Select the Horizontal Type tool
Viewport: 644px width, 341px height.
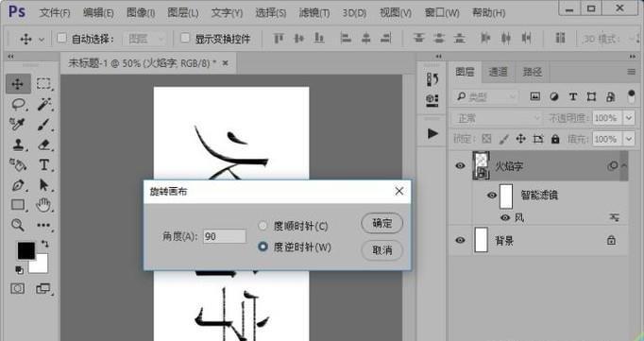(x=44, y=164)
